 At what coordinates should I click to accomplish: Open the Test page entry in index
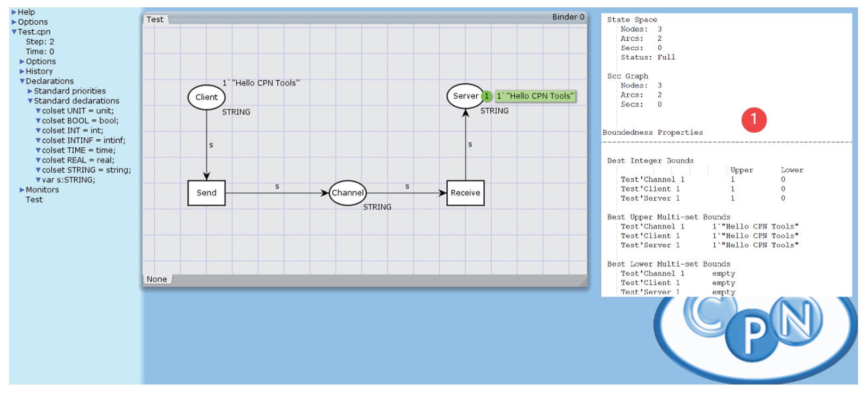[x=34, y=200]
